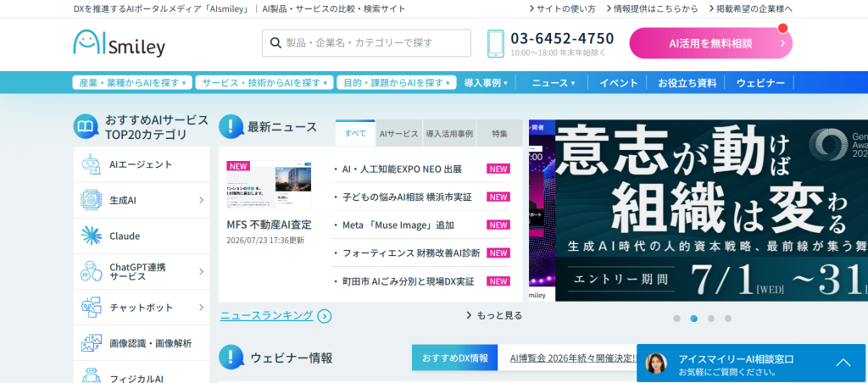Click the book icon by おすすめAIサービス
The height and width of the screenshot is (383, 868).
click(86, 127)
